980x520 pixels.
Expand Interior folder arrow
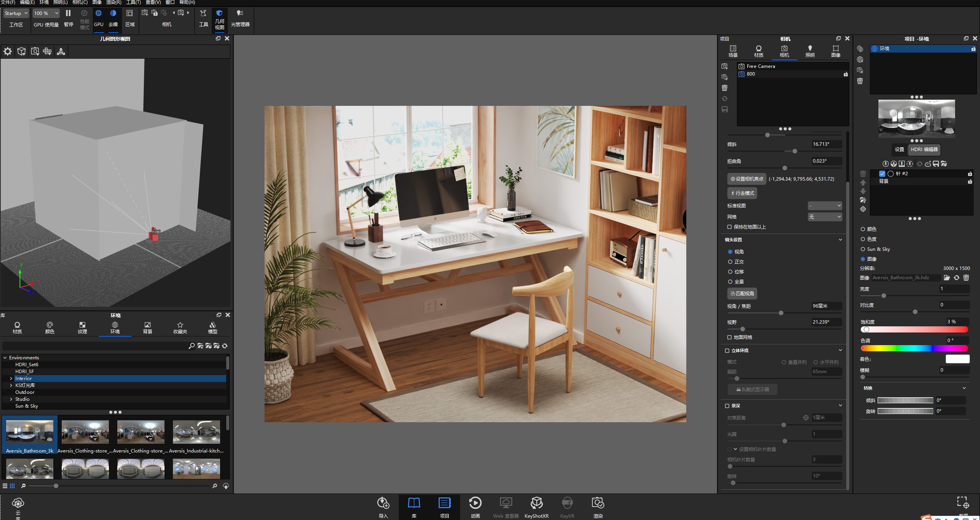tap(11, 378)
